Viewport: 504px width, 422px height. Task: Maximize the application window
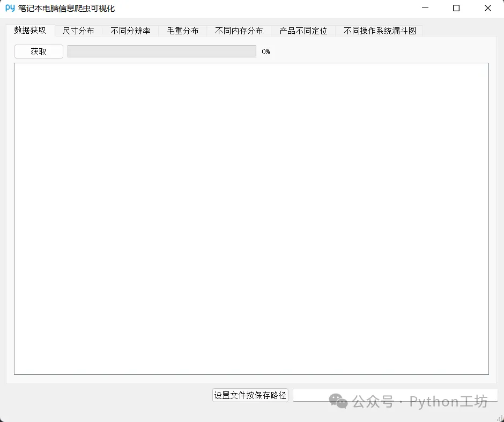click(456, 9)
